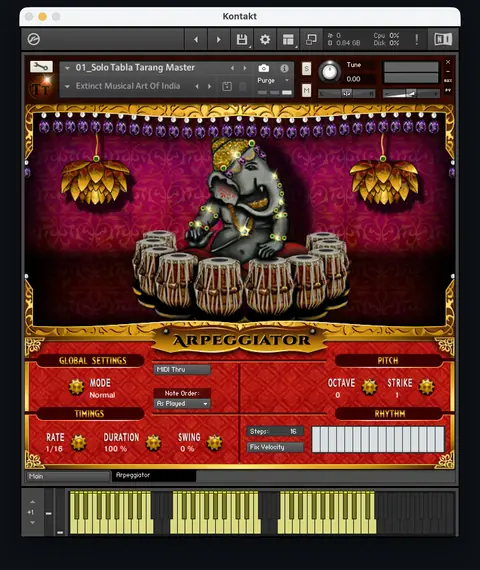The height and width of the screenshot is (570, 480).
Task: Open the Note Order As Played dropdown
Action: (182, 404)
